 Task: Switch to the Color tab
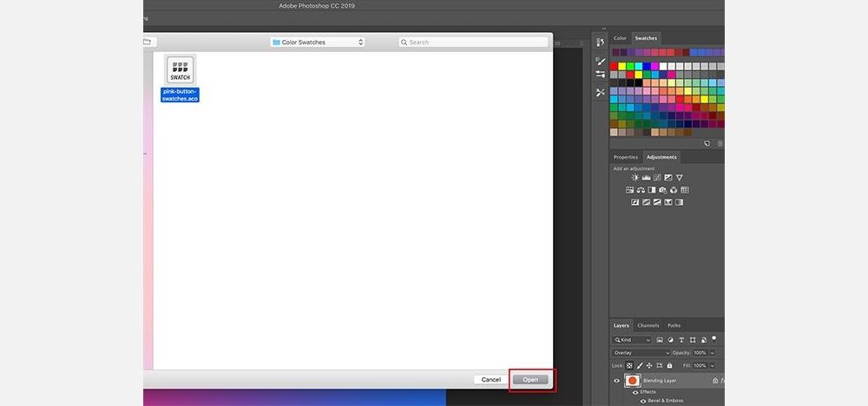point(620,38)
